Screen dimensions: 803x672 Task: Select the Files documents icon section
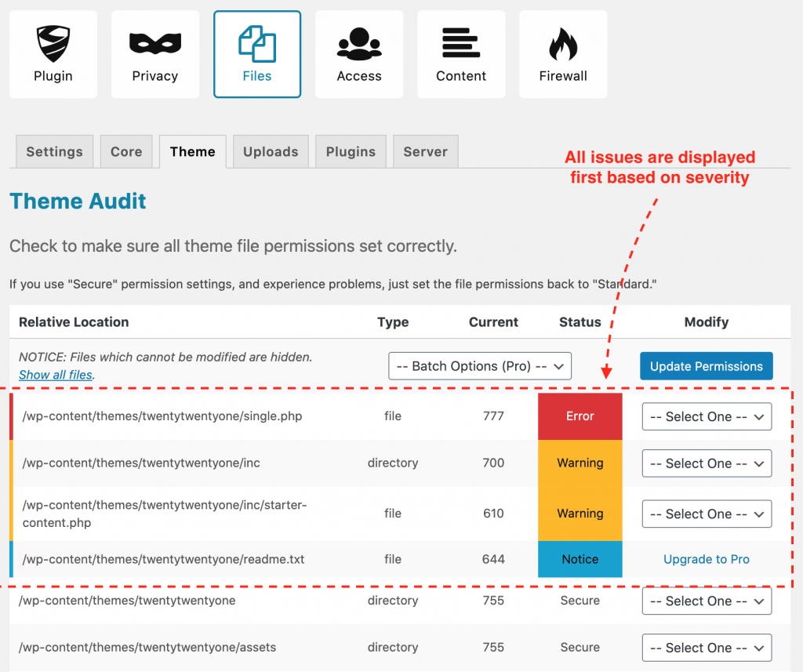tap(257, 54)
